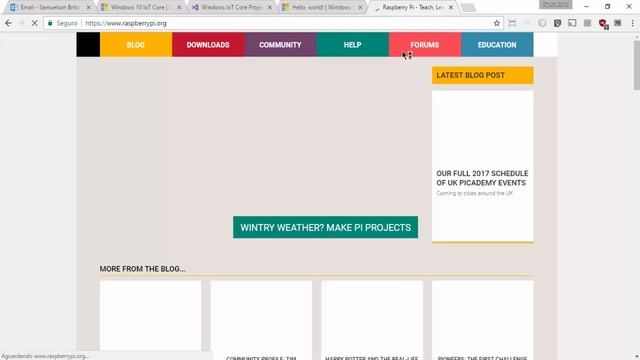
Task: Bookmark this page with the star icon
Action: (x=497, y=23)
